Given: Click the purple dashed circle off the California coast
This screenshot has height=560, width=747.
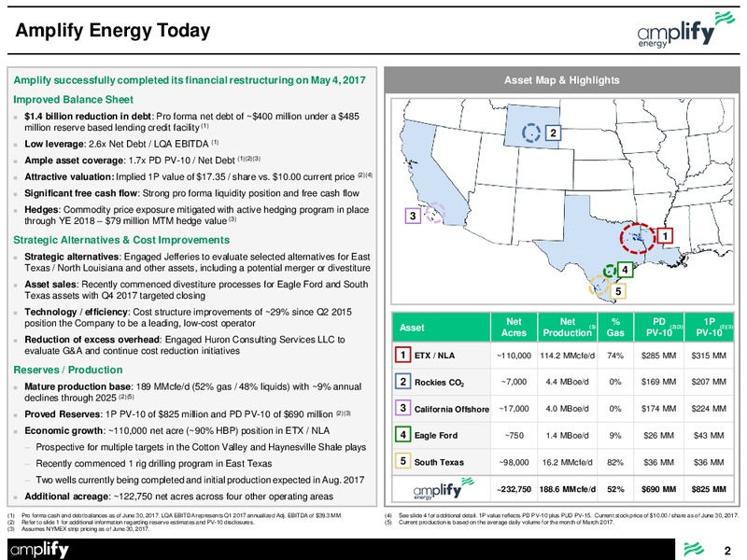Looking at the screenshot, I should pos(435,212).
